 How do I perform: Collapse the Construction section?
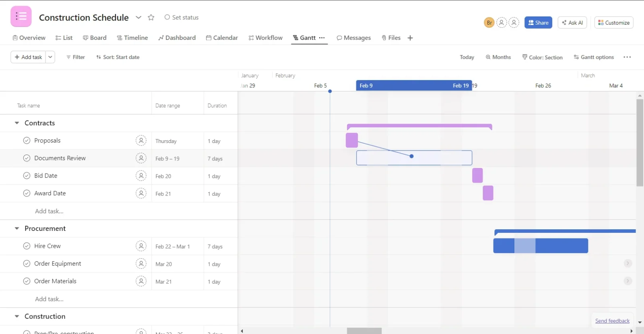pyautogui.click(x=17, y=316)
